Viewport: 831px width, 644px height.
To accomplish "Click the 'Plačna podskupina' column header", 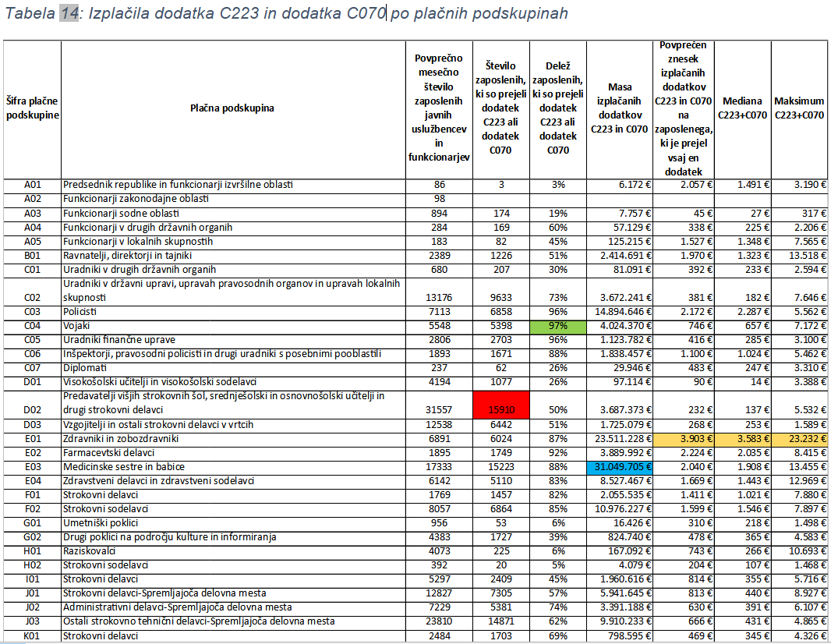I will pyautogui.click(x=232, y=108).
